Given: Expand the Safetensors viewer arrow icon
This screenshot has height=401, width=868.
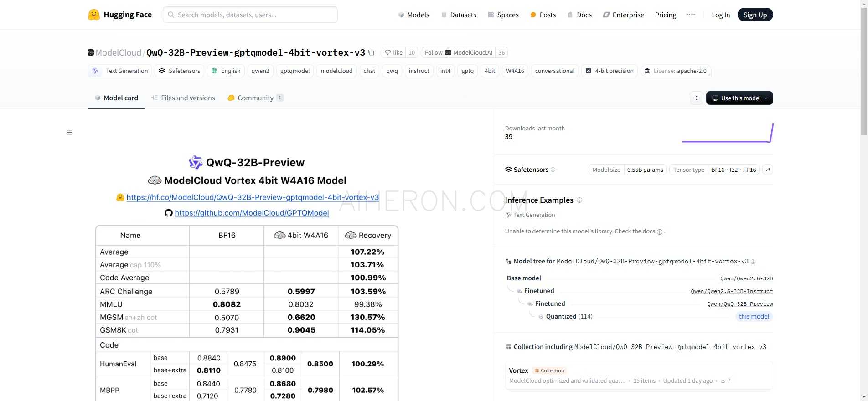Looking at the screenshot, I should [x=768, y=170].
